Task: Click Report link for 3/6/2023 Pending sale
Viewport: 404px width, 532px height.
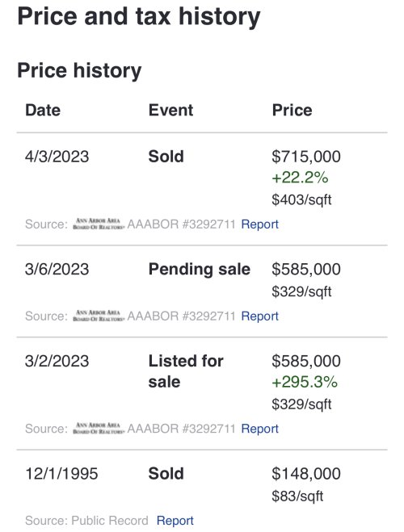Action: click(259, 316)
